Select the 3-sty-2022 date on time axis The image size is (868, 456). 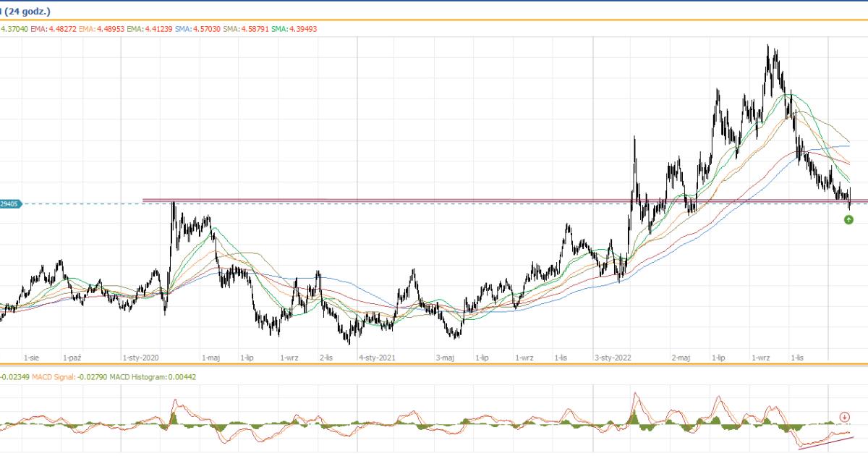pyautogui.click(x=612, y=358)
